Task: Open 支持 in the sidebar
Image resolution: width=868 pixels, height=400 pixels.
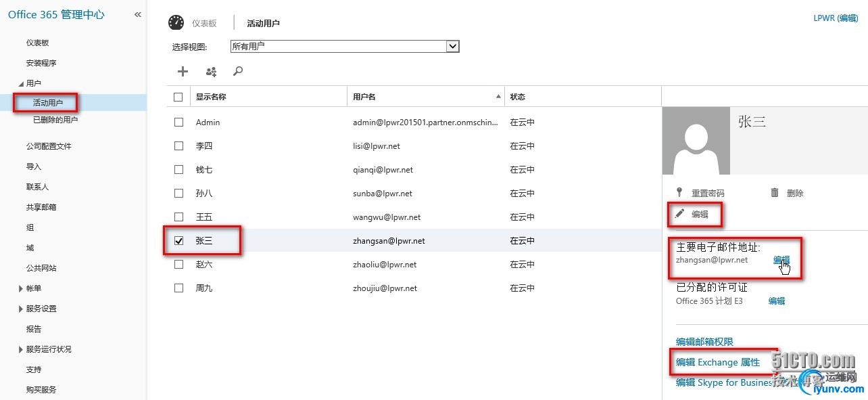Action: [34, 370]
